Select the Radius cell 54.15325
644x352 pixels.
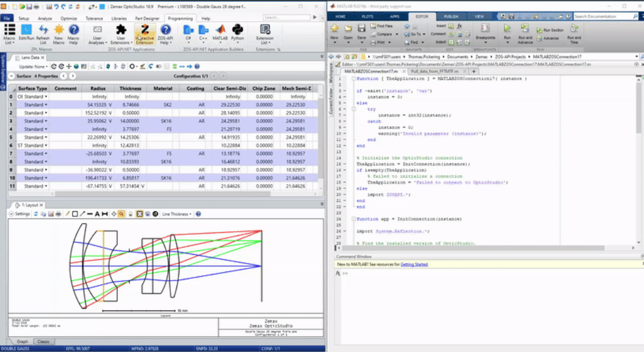tap(97, 104)
